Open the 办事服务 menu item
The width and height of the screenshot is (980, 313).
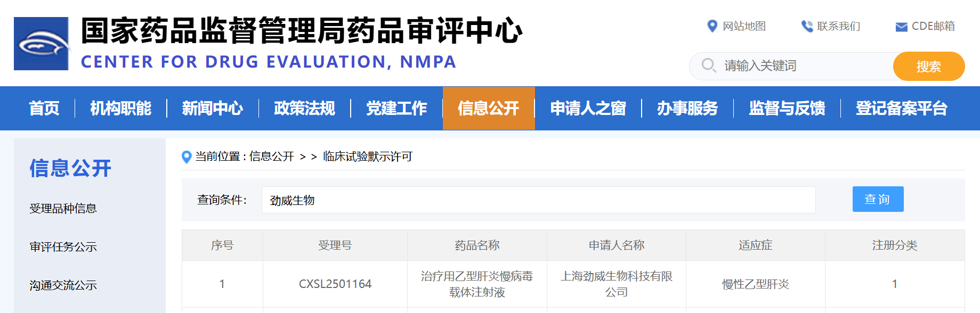coord(687,108)
